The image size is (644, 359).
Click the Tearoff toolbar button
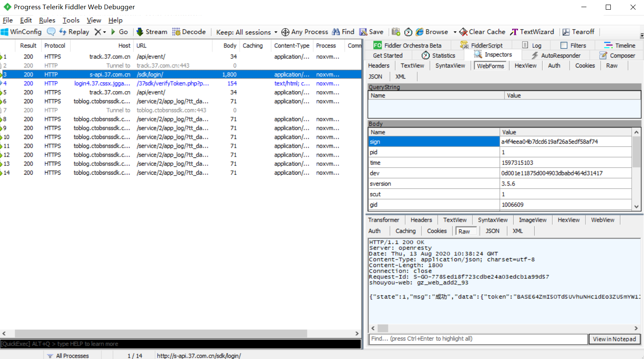[x=578, y=32]
